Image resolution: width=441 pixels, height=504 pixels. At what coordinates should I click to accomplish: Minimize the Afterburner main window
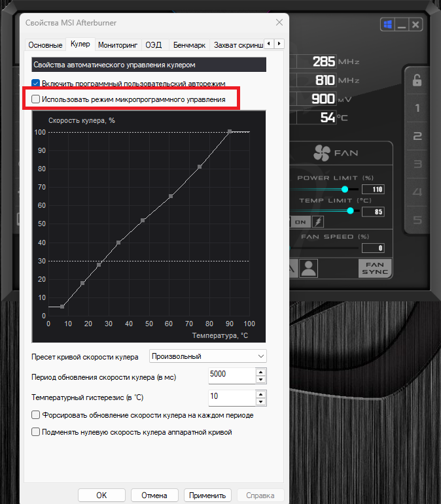402,25
